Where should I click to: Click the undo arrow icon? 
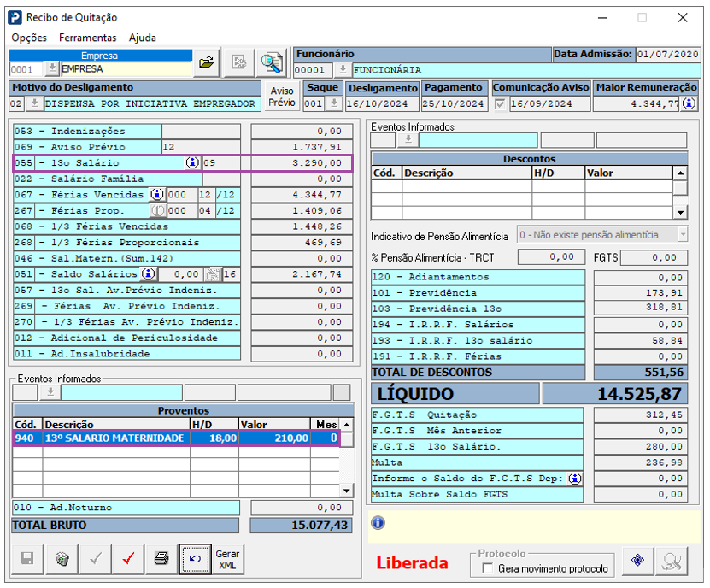(195, 559)
